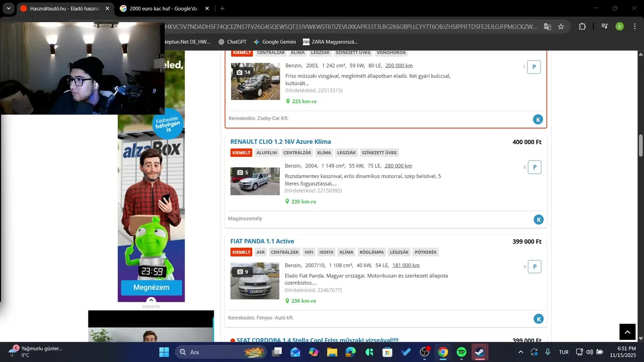
Task: Open Outlook from the taskbar
Action: 295,352
